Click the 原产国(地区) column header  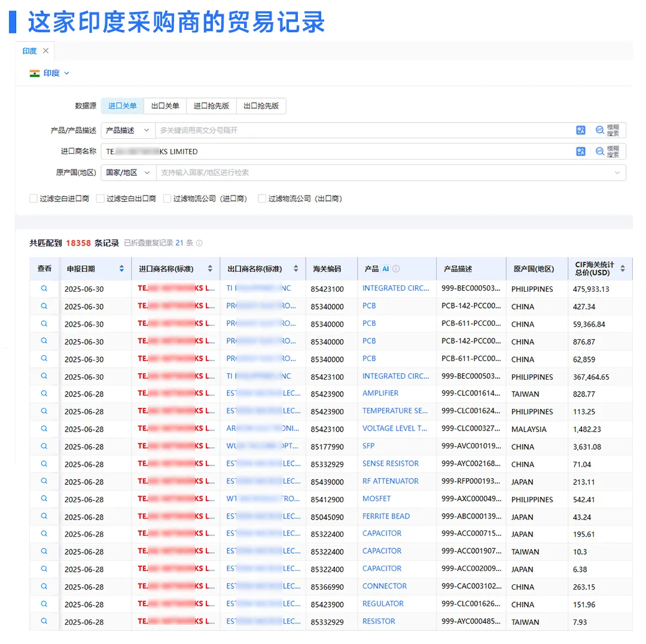pos(534,269)
